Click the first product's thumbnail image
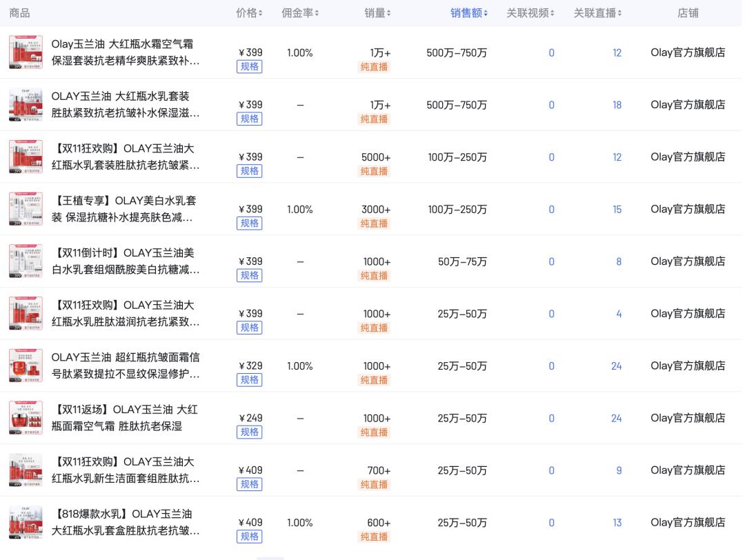This screenshot has width=745, height=560. click(26, 52)
